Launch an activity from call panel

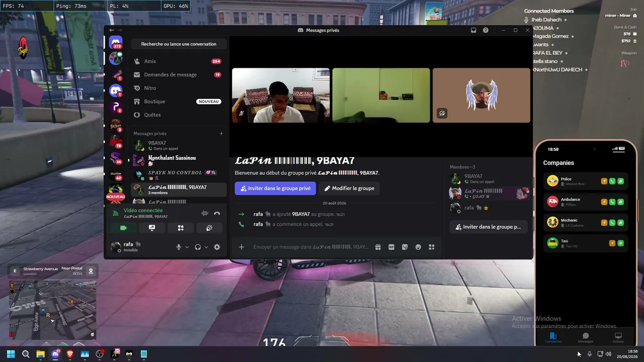tap(181, 228)
